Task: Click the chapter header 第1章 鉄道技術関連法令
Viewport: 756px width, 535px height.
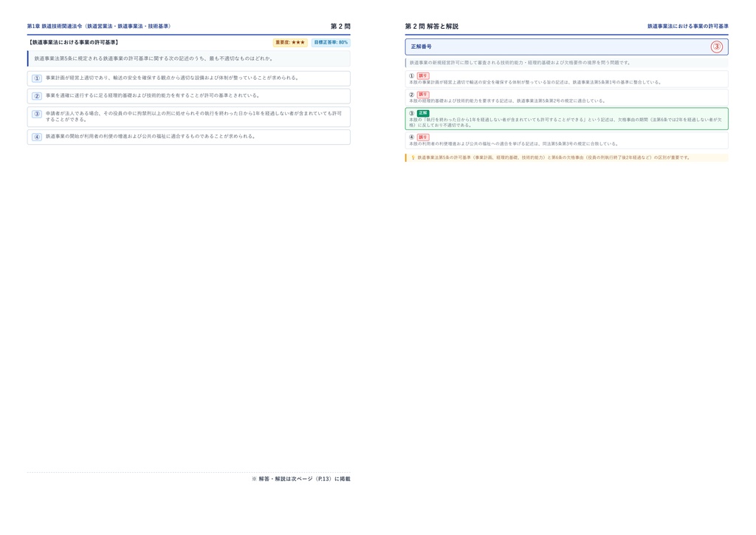Action: [x=99, y=26]
